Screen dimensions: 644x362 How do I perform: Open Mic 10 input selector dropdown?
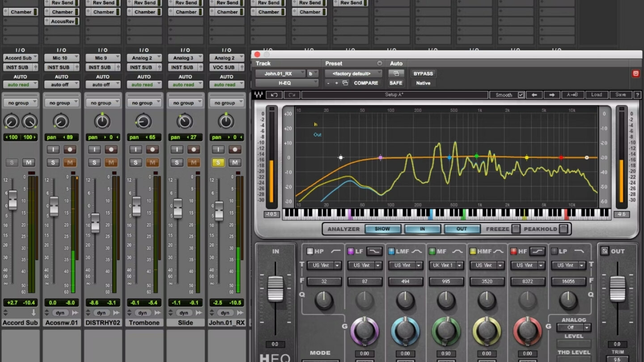click(x=62, y=58)
